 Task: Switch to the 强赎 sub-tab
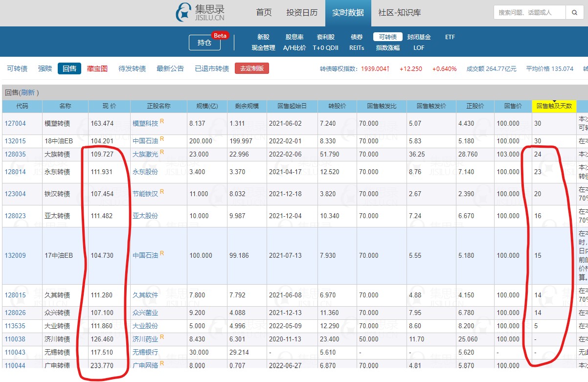pos(45,68)
